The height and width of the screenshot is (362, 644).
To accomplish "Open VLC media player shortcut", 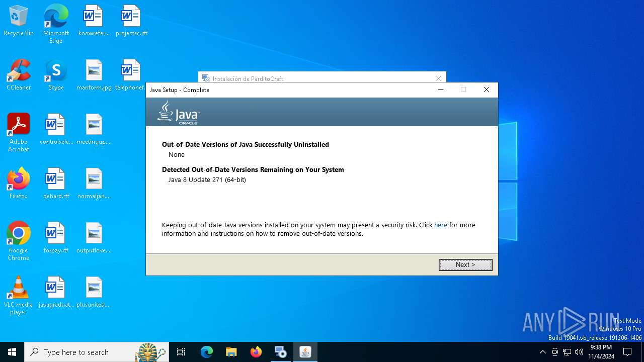I will pos(19,296).
